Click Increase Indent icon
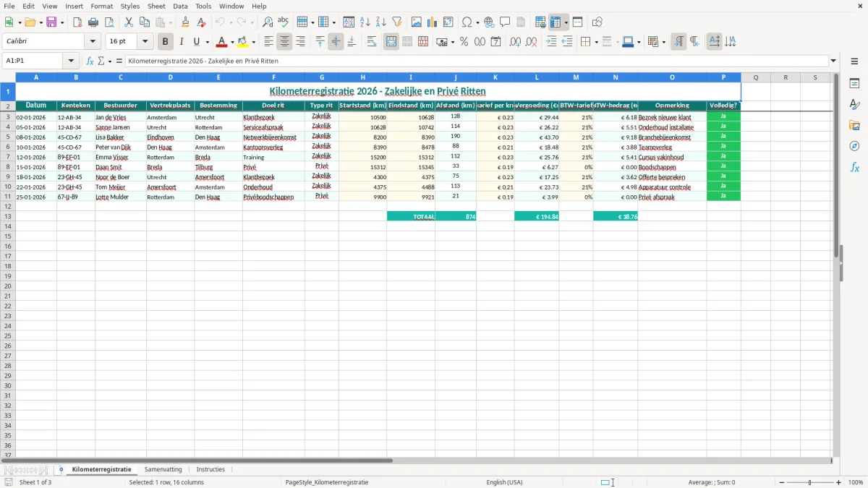868x488 pixels. (x=551, y=42)
